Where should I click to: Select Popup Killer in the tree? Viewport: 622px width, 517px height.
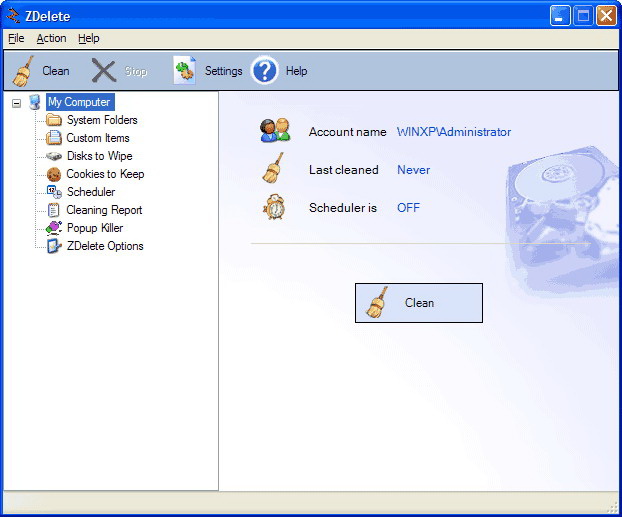95,228
